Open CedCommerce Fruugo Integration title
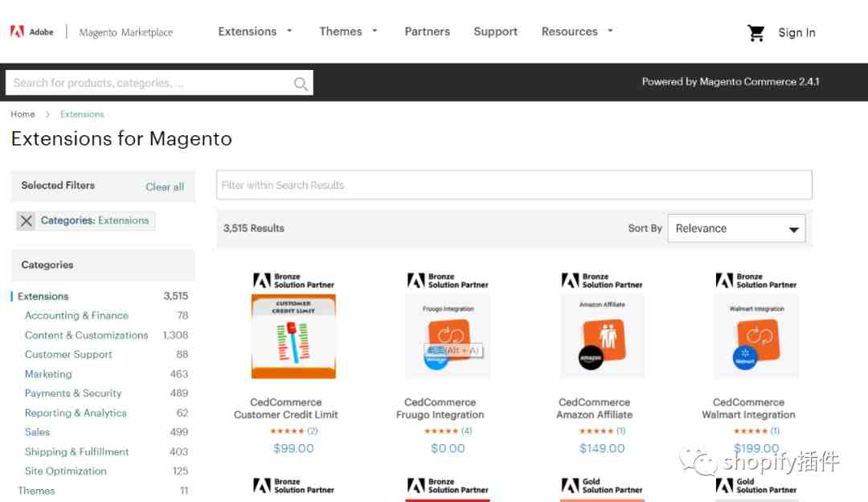The image size is (868, 502). (440, 409)
